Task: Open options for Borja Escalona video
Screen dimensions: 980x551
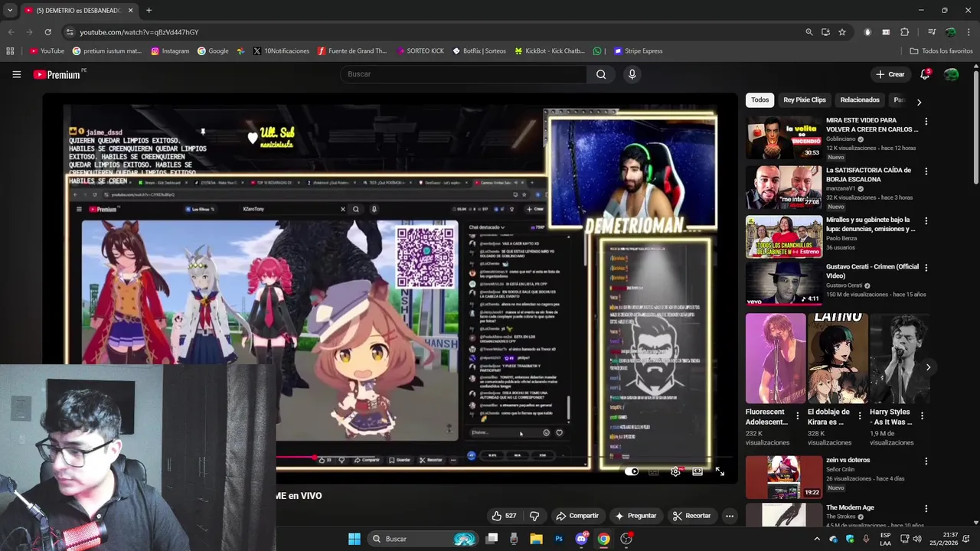Action: (x=926, y=171)
